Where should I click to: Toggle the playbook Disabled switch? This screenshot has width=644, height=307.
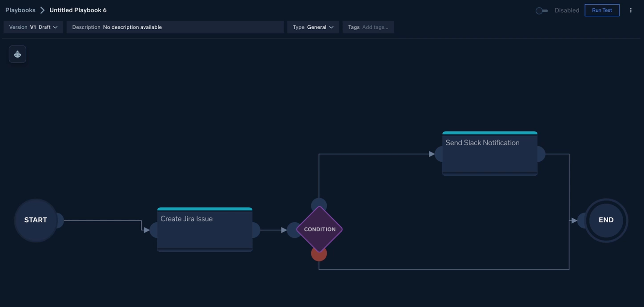click(x=542, y=11)
